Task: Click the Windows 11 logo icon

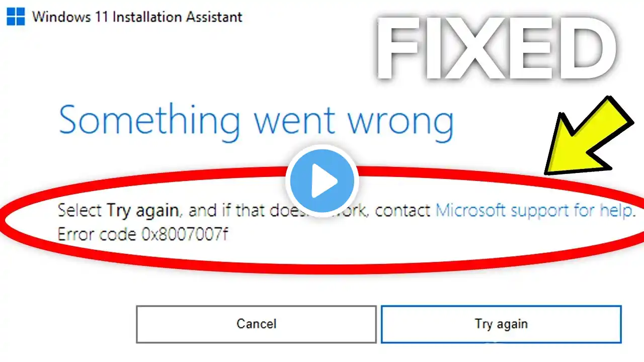Action: 16,17
